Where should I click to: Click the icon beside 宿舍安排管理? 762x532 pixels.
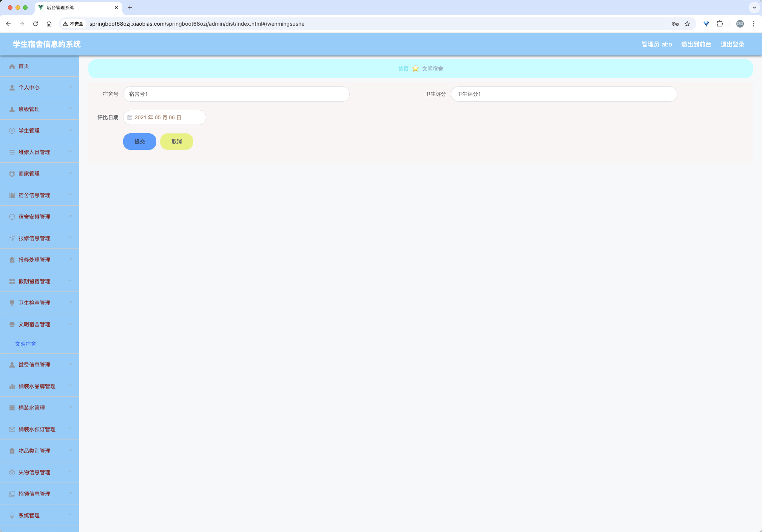coord(12,217)
